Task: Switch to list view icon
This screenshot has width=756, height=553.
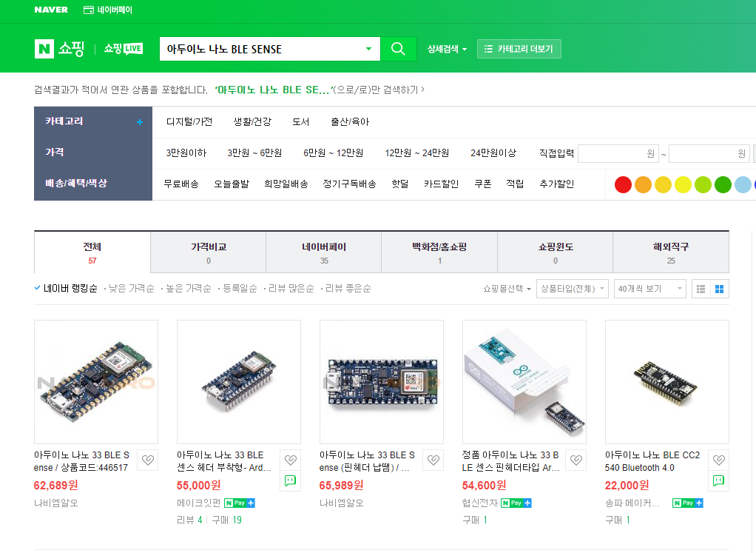Action: (701, 289)
